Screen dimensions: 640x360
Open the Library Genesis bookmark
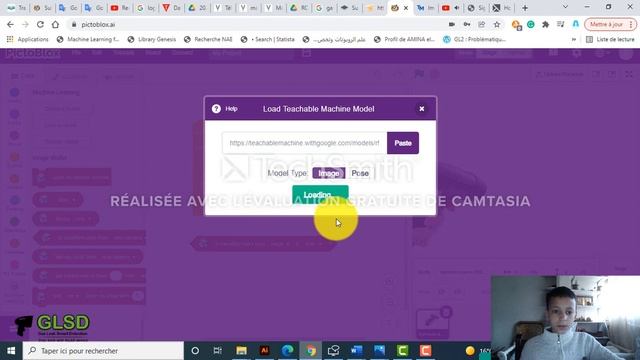152,39
